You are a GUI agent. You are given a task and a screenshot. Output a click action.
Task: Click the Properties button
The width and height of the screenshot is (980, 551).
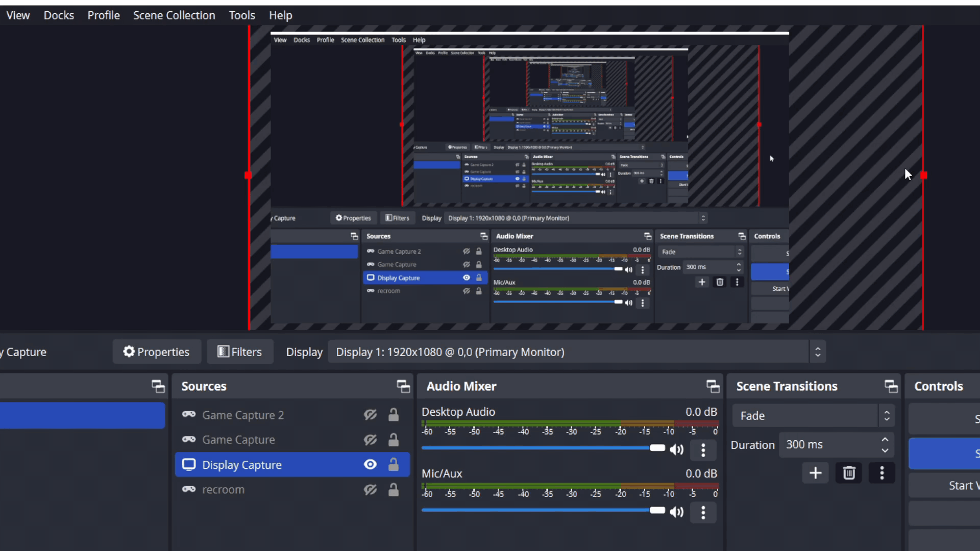tap(156, 352)
